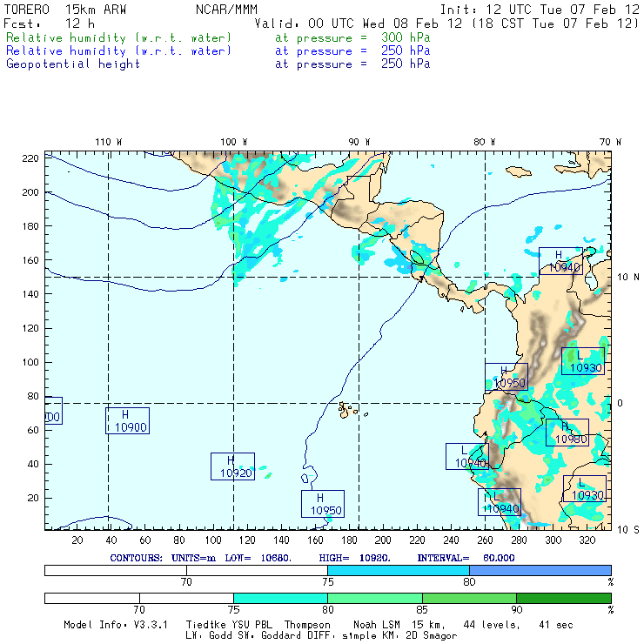Click the '85' label under lower color bar

pyautogui.click(x=422, y=610)
